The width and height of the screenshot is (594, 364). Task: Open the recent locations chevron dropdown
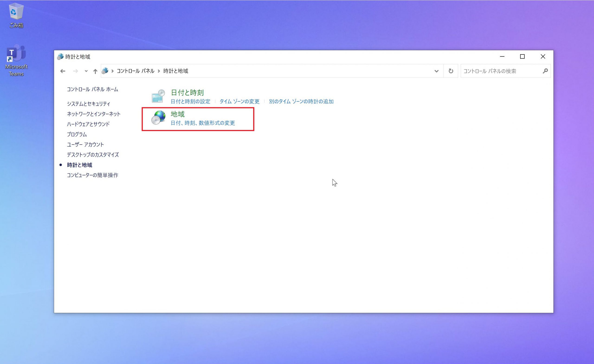(86, 71)
